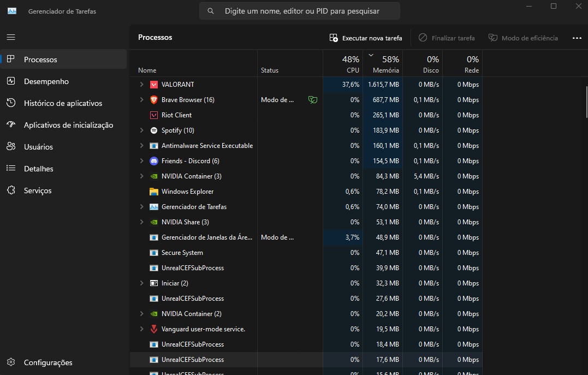
Task: Click the VALORANT process icon
Action: [x=154, y=85]
